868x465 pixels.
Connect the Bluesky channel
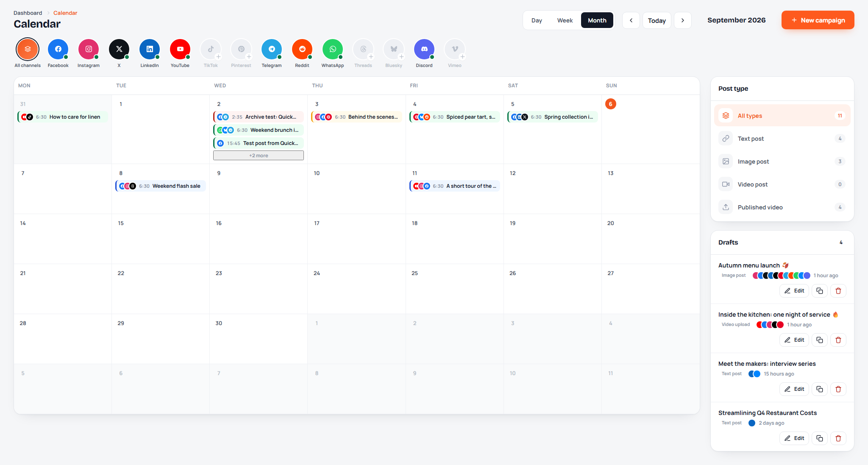pos(394,49)
